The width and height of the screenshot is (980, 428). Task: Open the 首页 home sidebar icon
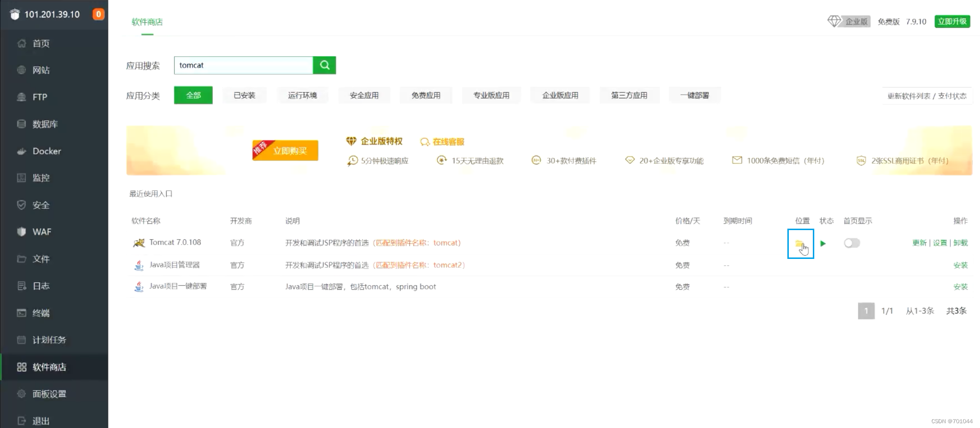point(21,43)
